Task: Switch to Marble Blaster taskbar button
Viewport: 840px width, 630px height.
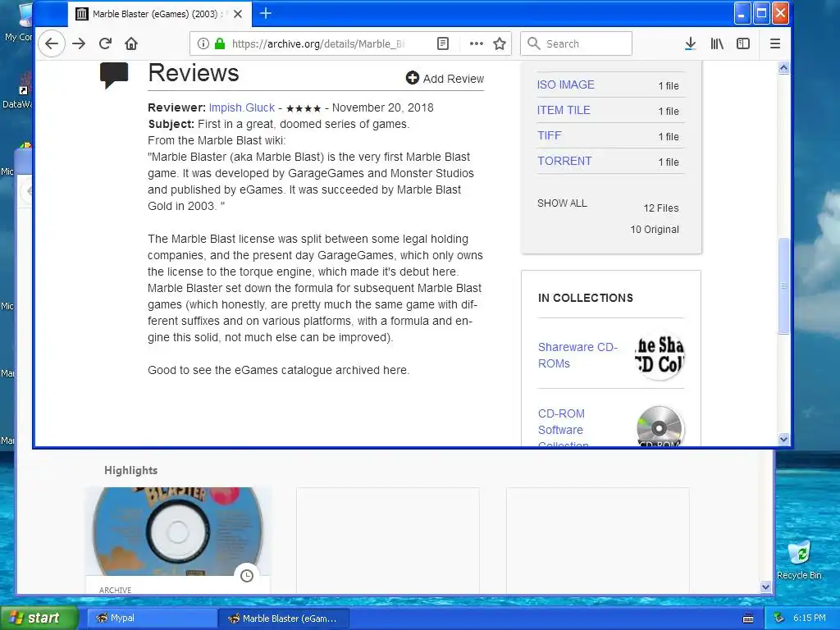Action: coord(284,619)
